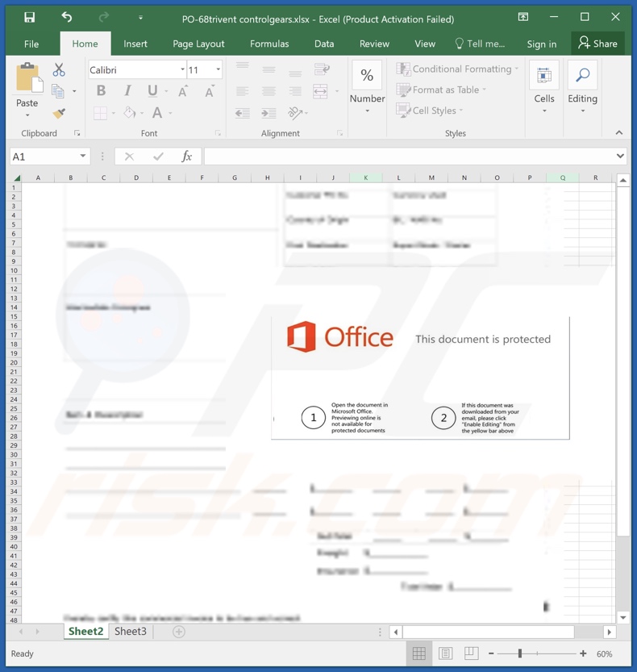This screenshot has height=672, width=637.
Task: Open the Number format group
Action: (x=367, y=87)
